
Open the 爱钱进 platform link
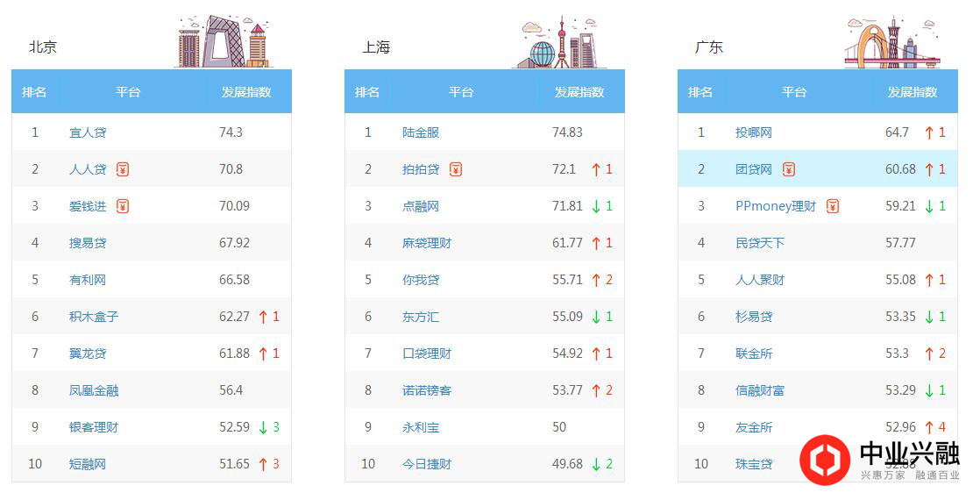coord(88,206)
